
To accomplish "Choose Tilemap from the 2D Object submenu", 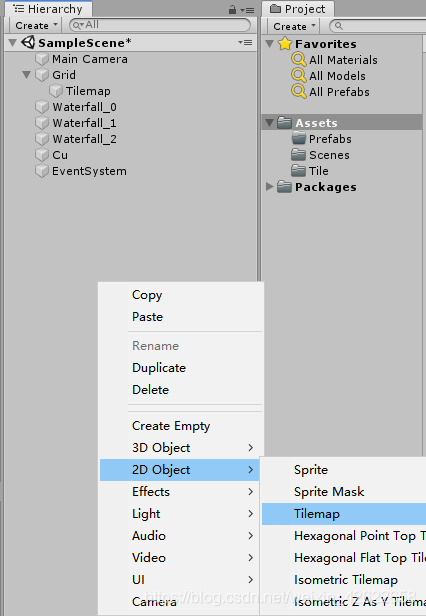I will (344, 514).
